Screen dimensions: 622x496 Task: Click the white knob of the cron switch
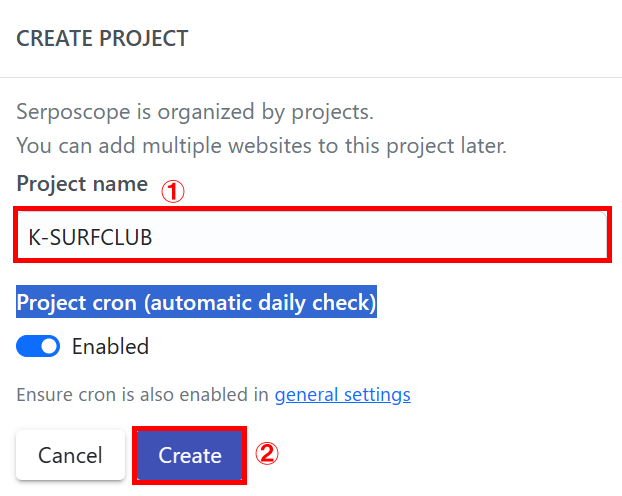49,346
